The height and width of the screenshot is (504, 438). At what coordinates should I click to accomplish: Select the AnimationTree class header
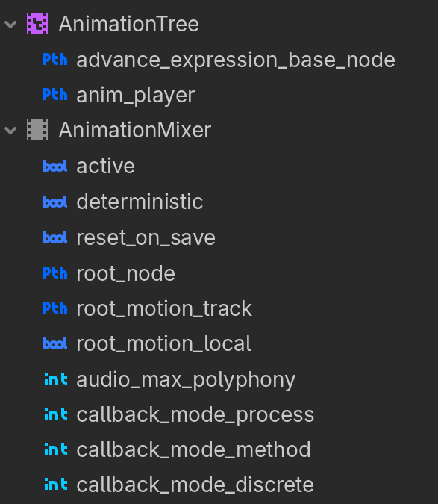click(129, 24)
